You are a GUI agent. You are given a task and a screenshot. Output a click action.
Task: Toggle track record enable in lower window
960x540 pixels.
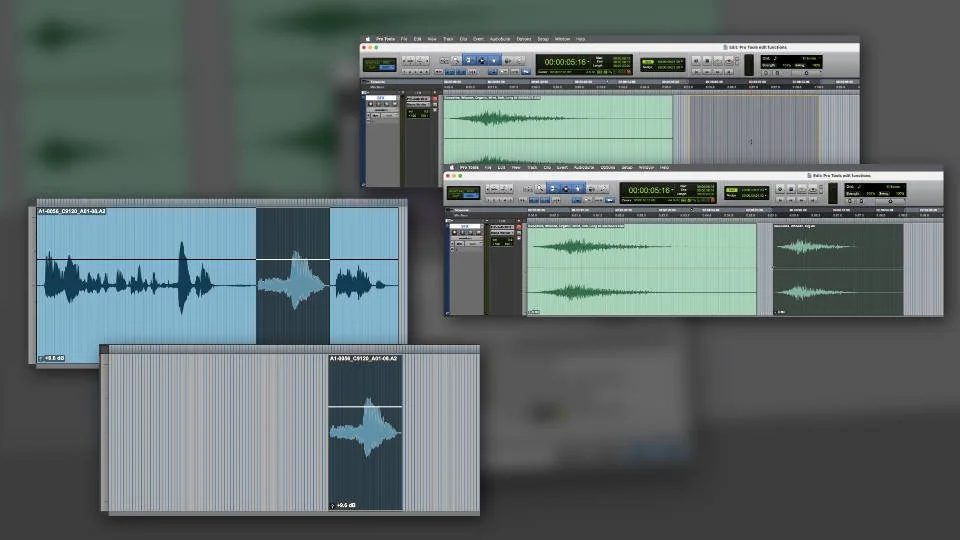click(454, 233)
